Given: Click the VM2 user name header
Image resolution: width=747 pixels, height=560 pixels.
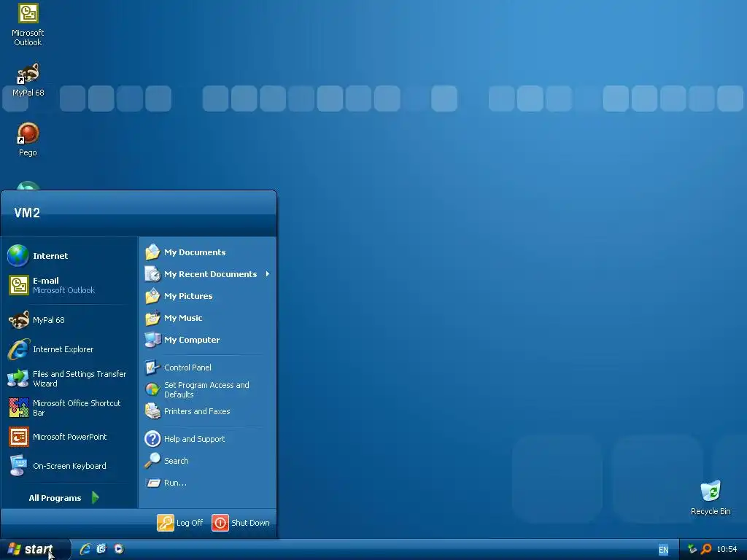Looking at the screenshot, I should [x=27, y=213].
